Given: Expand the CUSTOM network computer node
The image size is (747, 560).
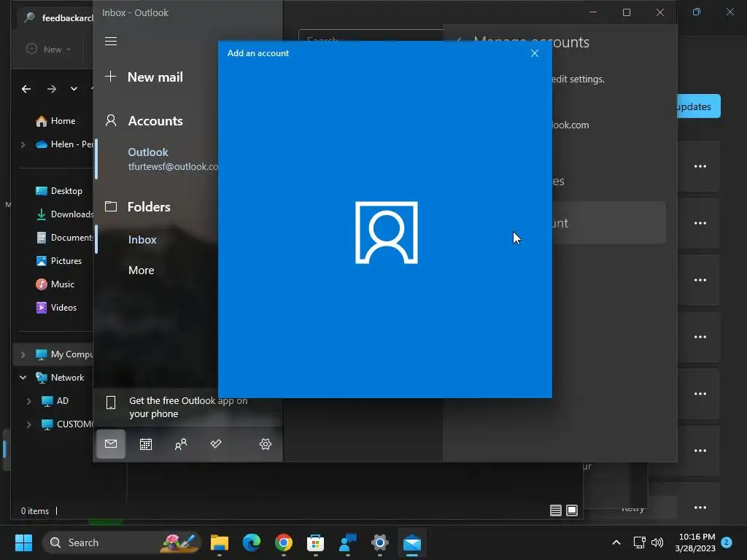Looking at the screenshot, I should (x=28, y=424).
